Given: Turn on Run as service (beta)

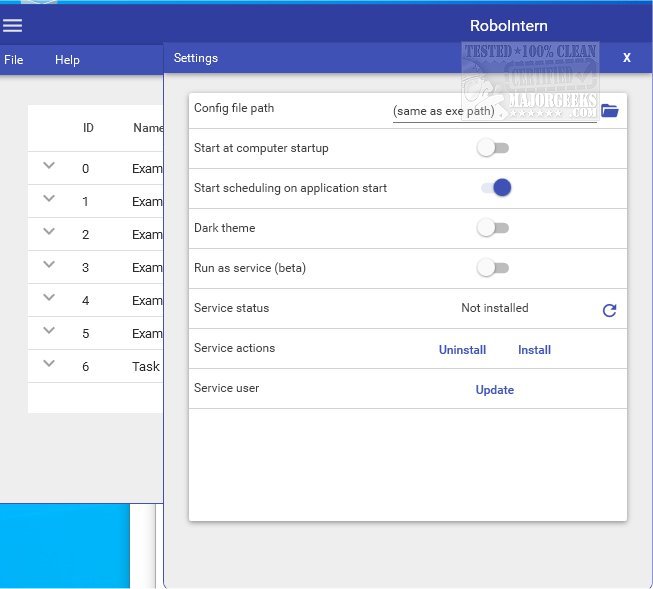Looking at the screenshot, I should pos(493,268).
